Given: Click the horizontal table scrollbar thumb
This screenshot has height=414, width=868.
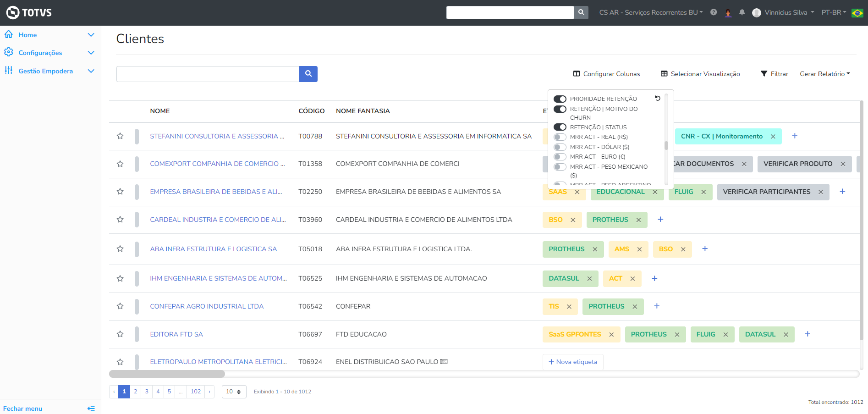Looking at the screenshot, I should [x=167, y=374].
